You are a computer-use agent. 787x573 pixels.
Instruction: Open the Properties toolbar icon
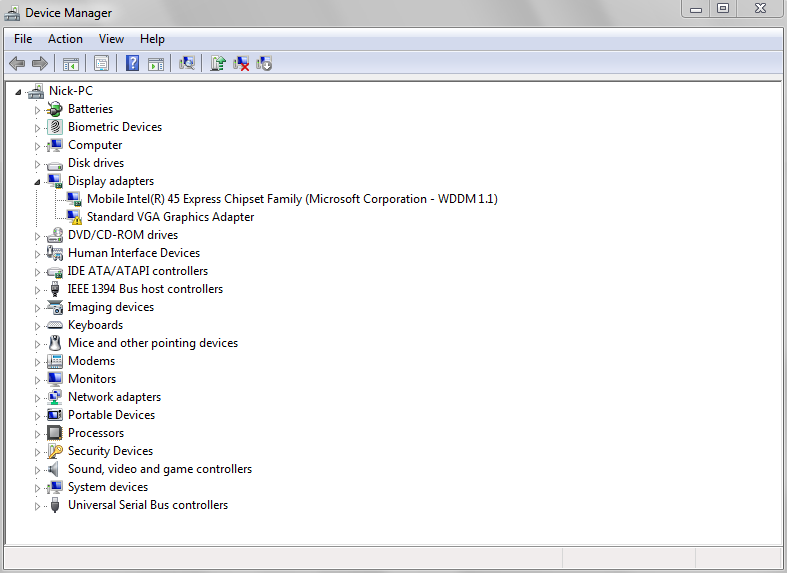click(101, 64)
